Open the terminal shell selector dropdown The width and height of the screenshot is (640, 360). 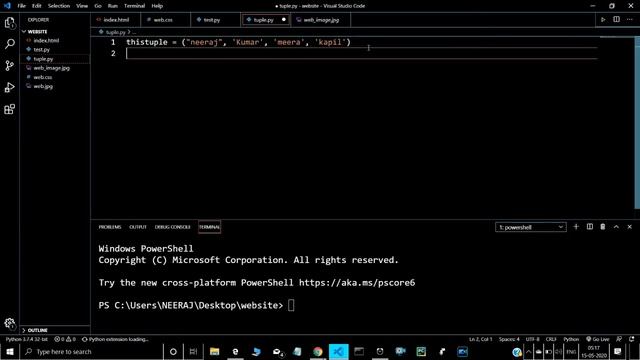[531, 227]
